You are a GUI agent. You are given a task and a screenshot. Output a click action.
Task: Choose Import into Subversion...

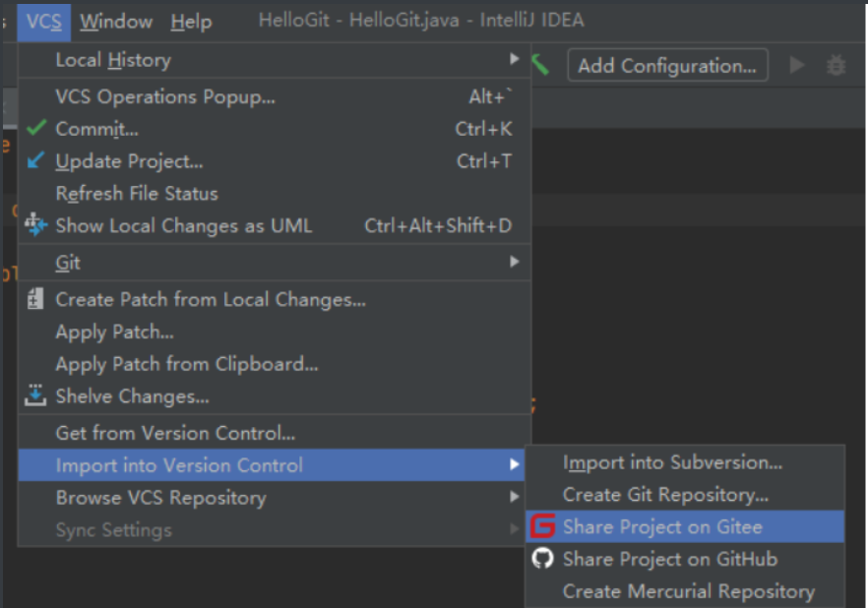[x=685, y=462]
